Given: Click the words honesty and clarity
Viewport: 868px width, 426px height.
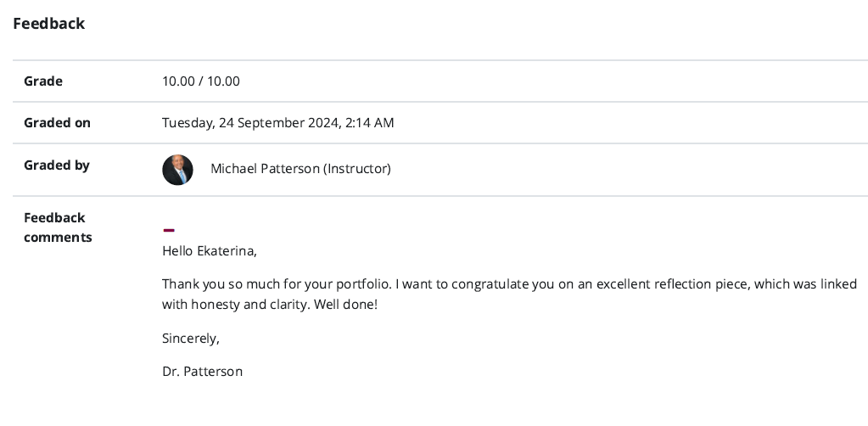Looking at the screenshot, I should tap(250, 304).
